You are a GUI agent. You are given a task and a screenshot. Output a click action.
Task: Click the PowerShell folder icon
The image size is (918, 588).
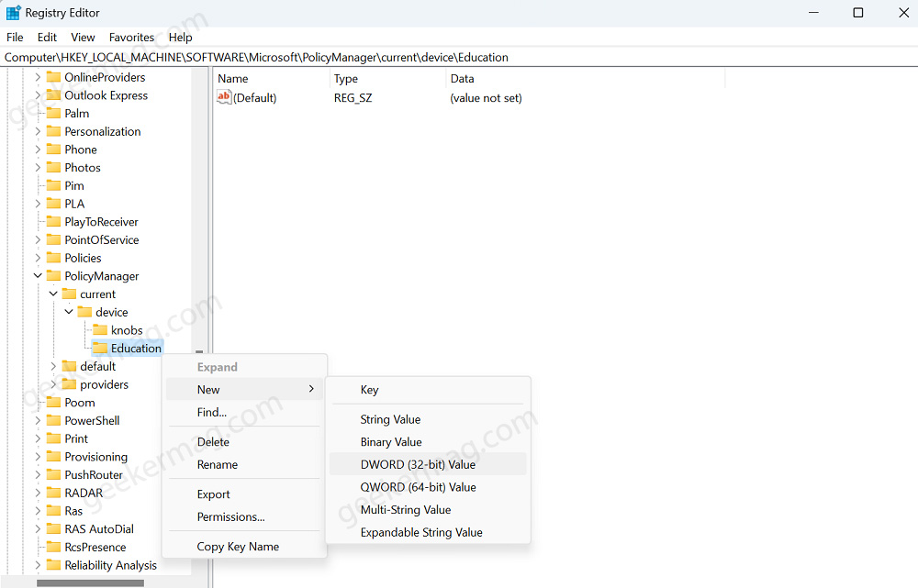point(54,421)
